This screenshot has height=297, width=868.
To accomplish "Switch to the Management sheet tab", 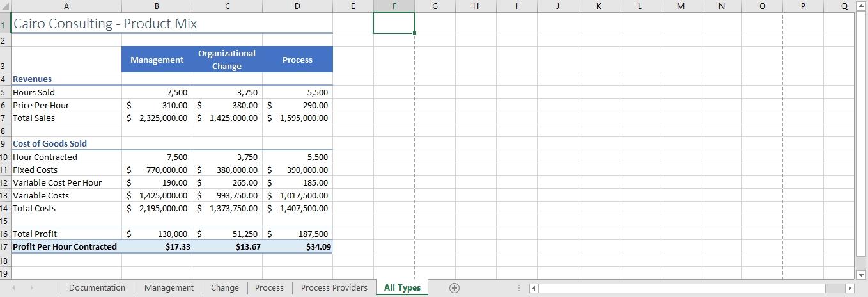I will tap(169, 288).
